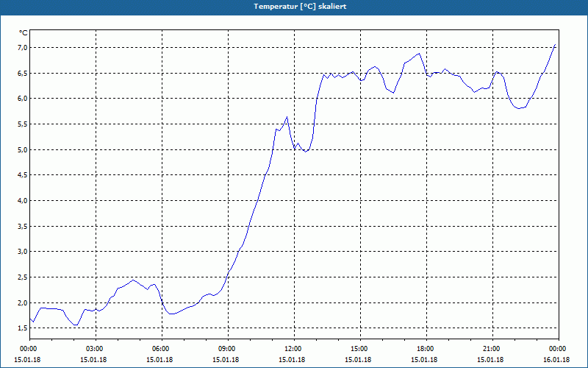Viewport: 588px width, 368px height.
Task: Click the 4,0 y-axis label
Action: pyautogui.click(x=23, y=200)
